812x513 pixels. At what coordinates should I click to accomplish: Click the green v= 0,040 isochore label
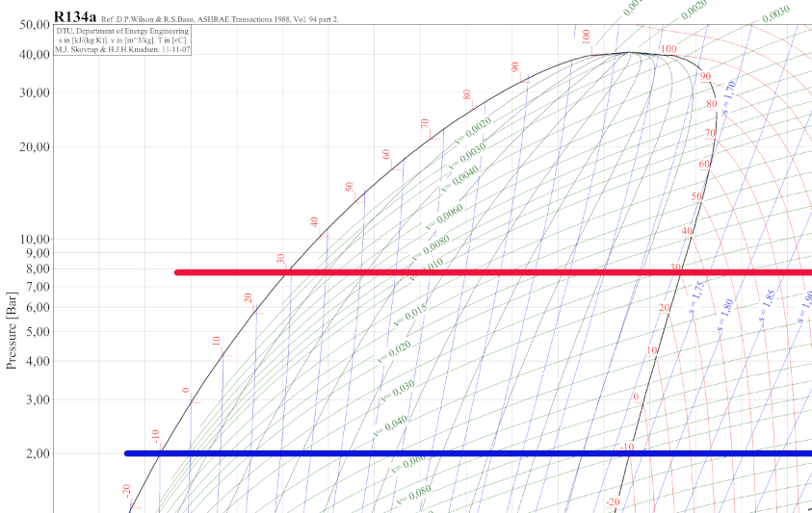390,425
